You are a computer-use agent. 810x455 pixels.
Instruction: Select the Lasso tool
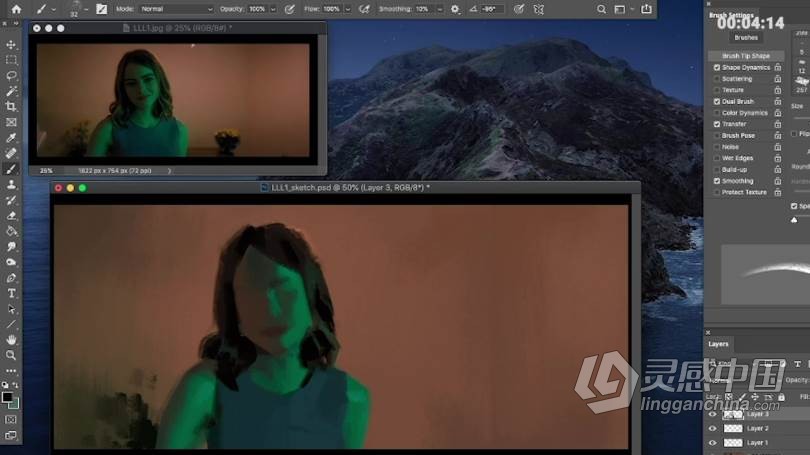(11, 76)
